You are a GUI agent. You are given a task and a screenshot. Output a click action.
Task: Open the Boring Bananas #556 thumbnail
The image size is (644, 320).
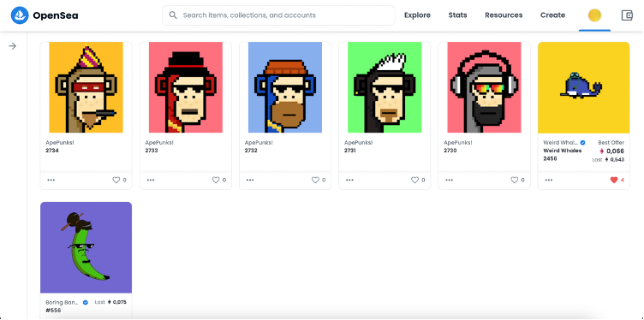click(x=86, y=247)
